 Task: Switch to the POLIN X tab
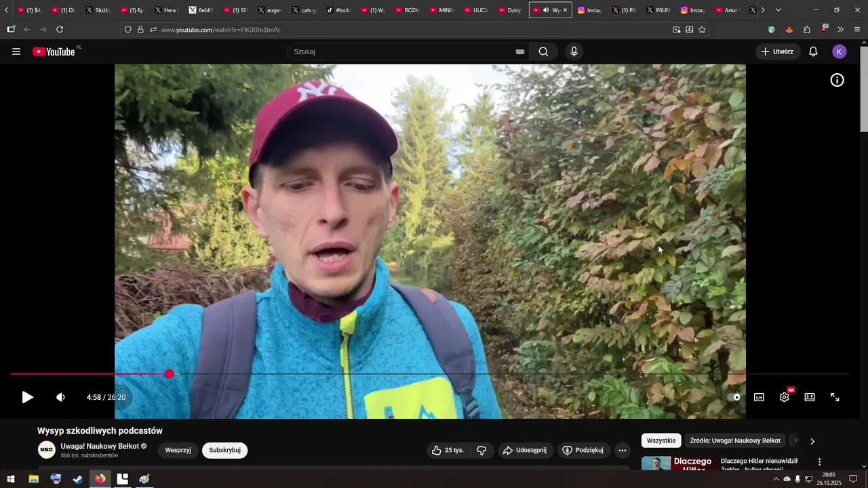(658, 10)
